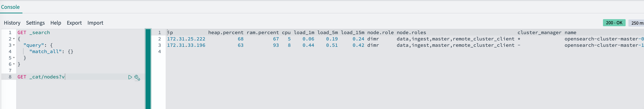Image resolution: width=644 pixels, height=109 pixels.
Task: Click the 172.31.33.196 output row
Action: point(186,45)
